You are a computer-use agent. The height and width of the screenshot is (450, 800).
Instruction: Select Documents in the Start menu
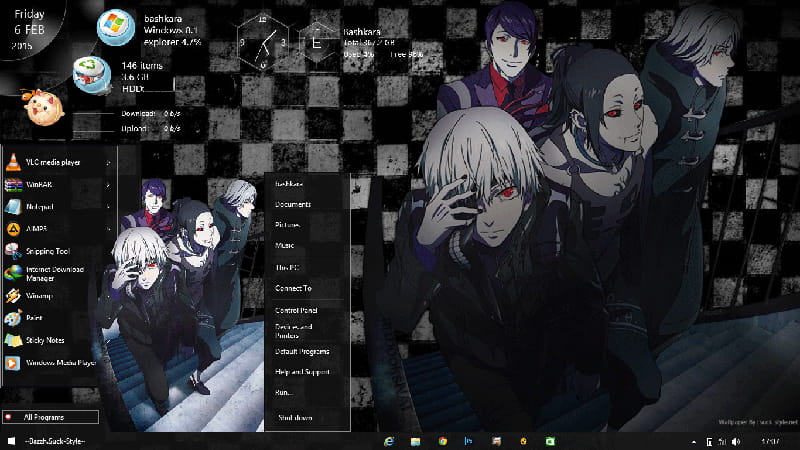(x=293, y=205)
